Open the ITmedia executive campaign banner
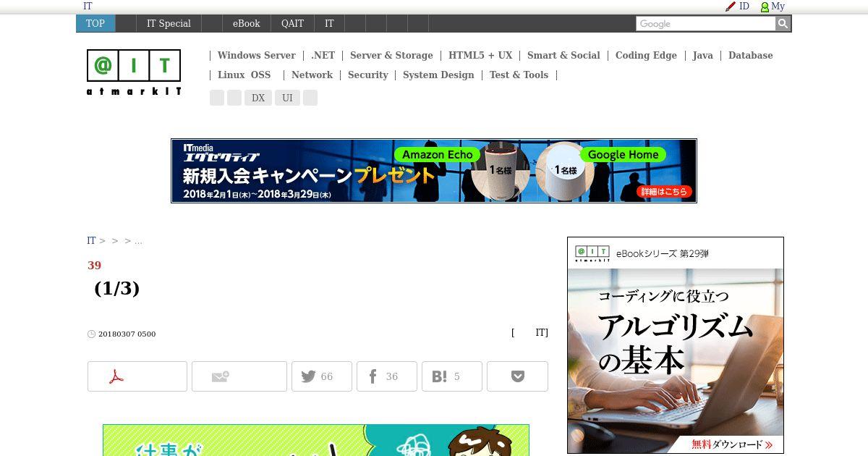Screen dimensions: 868x456 coord(434,171)
